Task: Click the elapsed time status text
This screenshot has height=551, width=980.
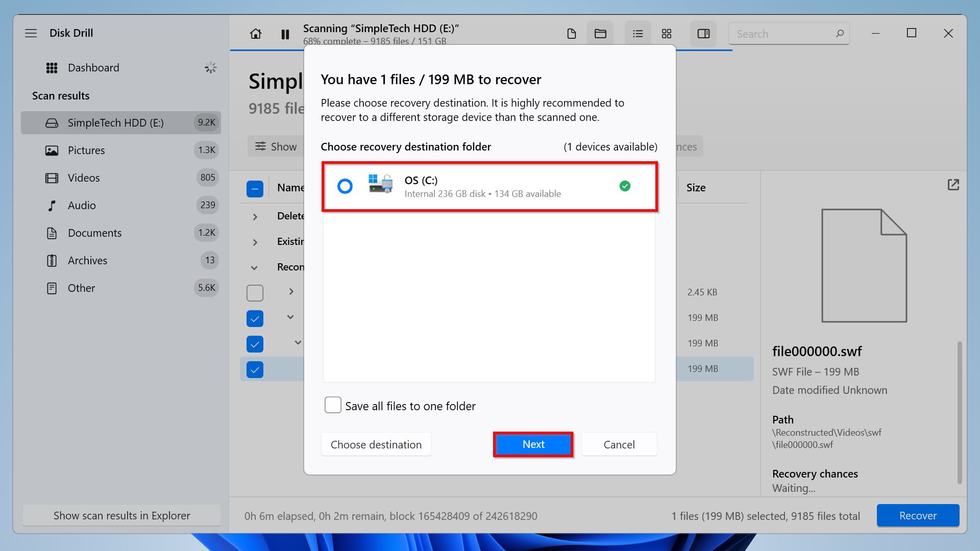Action: [390, 516]
